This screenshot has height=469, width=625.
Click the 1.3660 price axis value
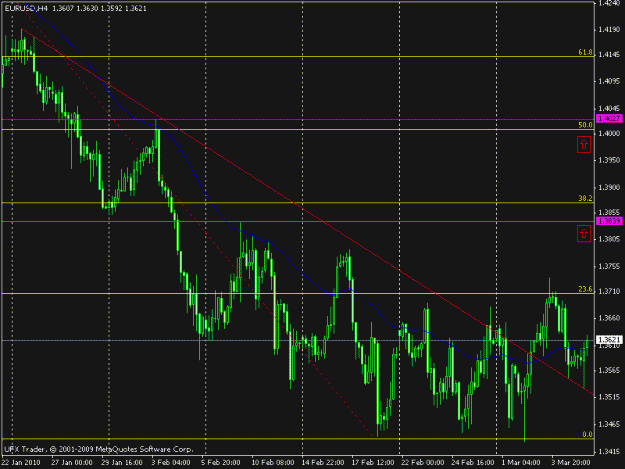click(x=609, y=318)
